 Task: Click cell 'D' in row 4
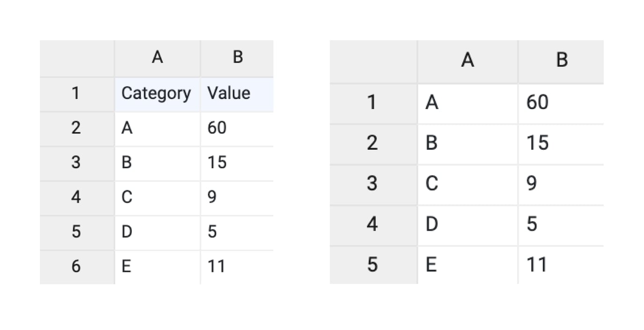click(x=467, y=224)
